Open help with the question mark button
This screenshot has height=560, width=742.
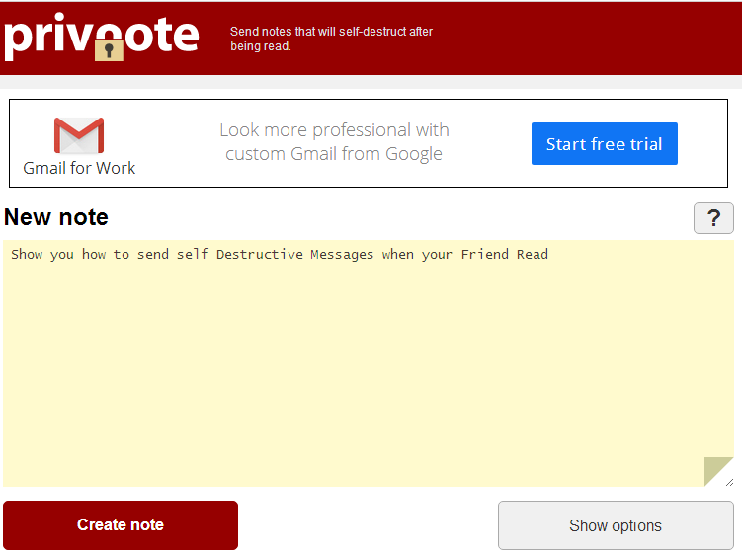[x=713, y=218]
